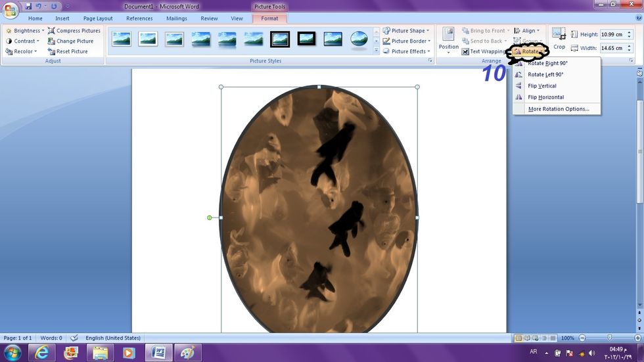Image resolution: width=644 pixels, height=362 pixels.
Task: Select the oval picture style thumbnail
Action: point(359,39)
